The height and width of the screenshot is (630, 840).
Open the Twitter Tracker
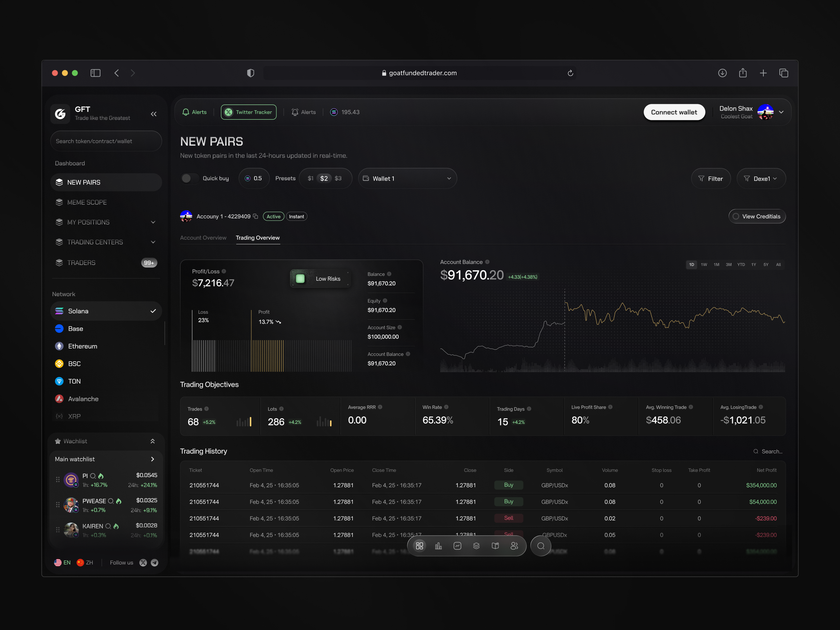tap(248, 112)
